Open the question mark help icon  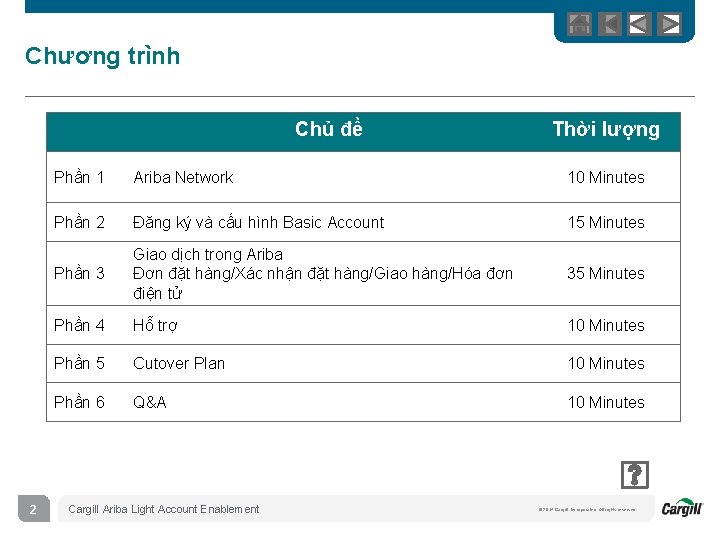[x=635, y=475]
